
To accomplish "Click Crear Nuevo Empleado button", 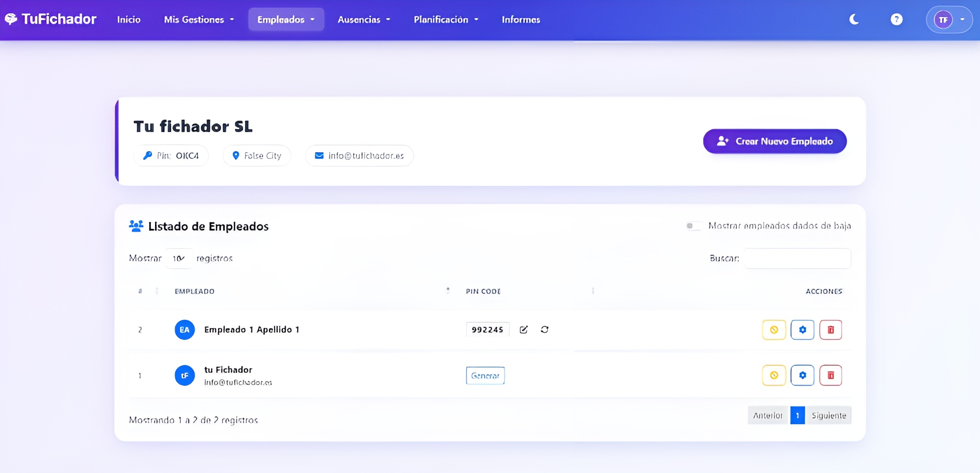I will pyautogui.click(x=774, y=141).
